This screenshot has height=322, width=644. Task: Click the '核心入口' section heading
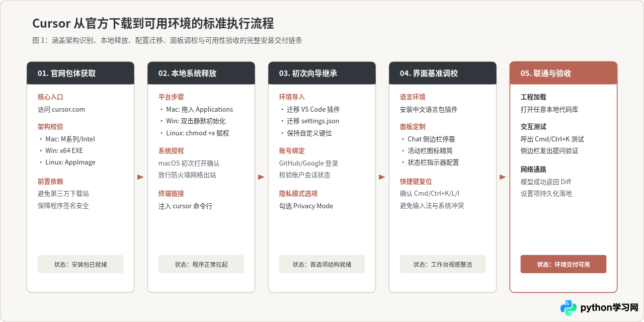(x=50, y=97)
